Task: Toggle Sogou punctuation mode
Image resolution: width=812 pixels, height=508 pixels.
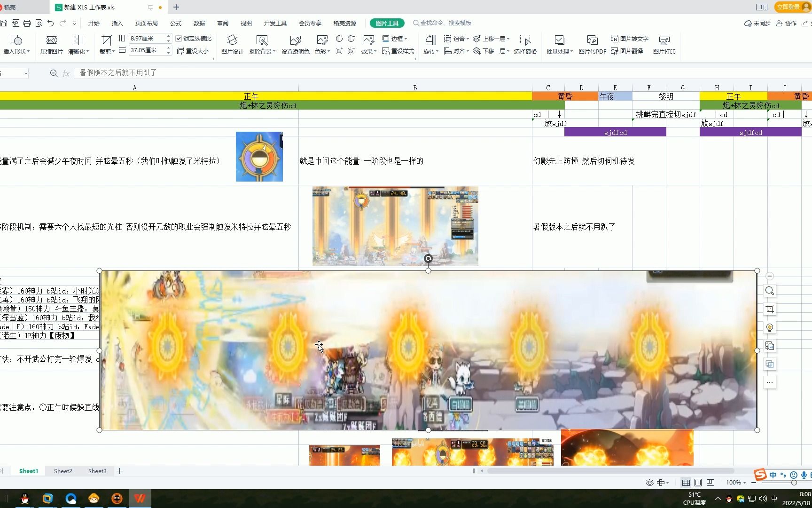Action: click(x=783, y=475)
